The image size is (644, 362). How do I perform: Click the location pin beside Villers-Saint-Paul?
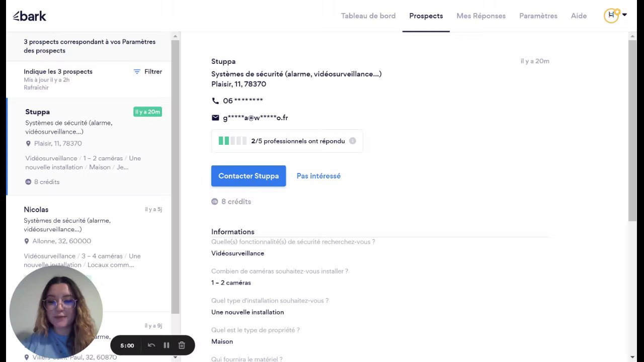click(27, 357)
